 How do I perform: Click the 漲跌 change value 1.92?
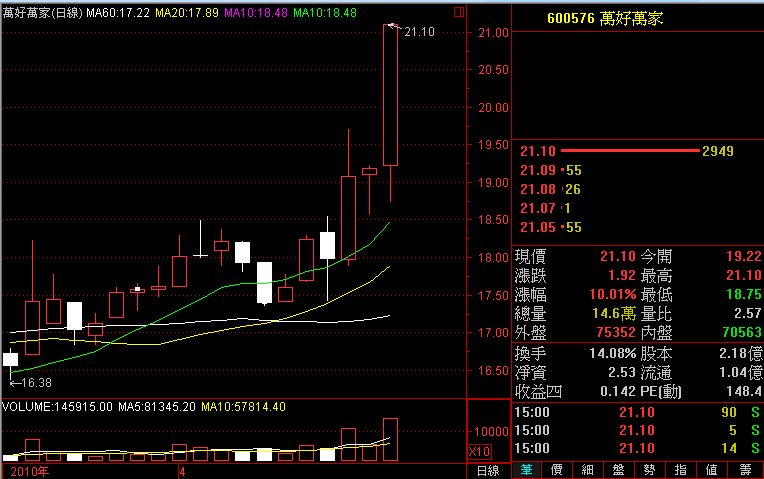[x=622, y=275]
